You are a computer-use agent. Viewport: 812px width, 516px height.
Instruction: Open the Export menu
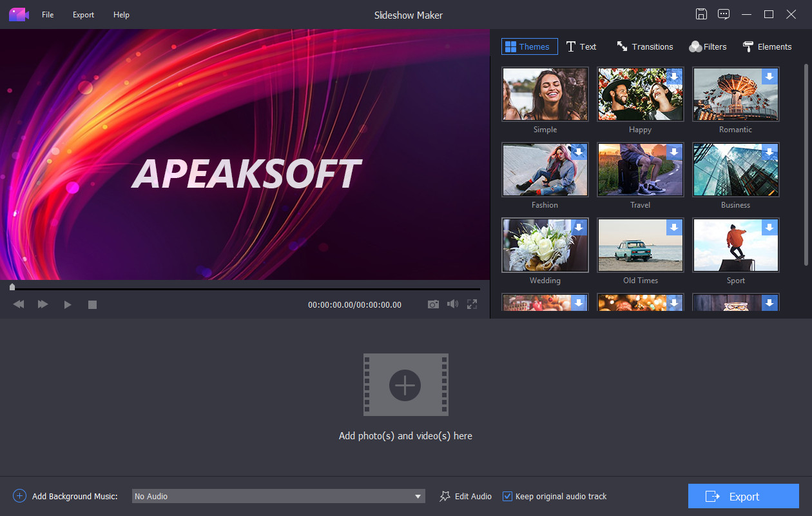pyautogui.click(x=83, y=15)
